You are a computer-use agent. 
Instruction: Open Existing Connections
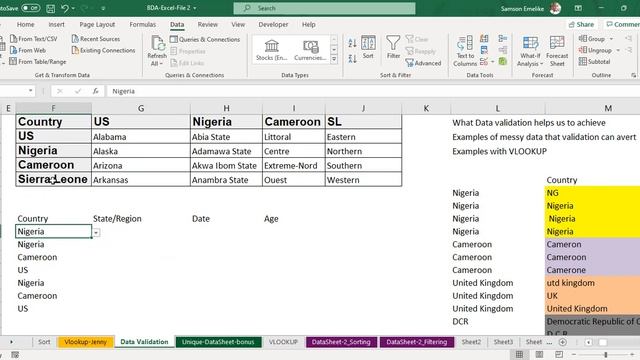click(103, 50)
